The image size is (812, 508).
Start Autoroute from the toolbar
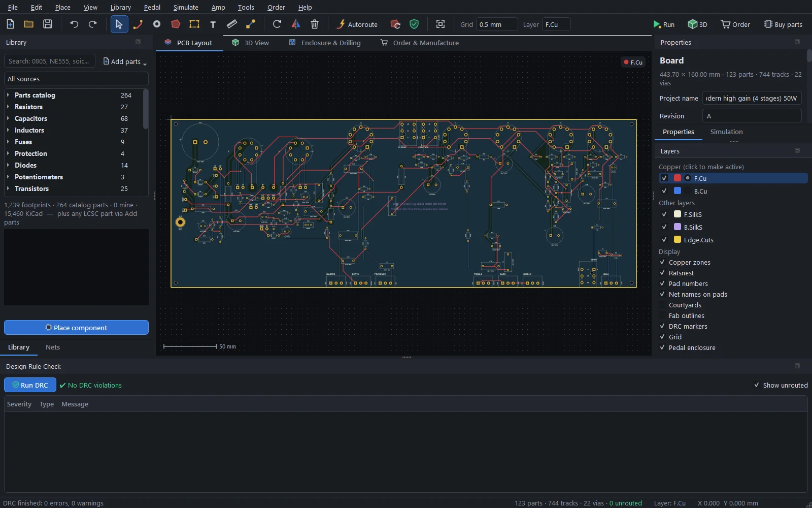point(357,24)
